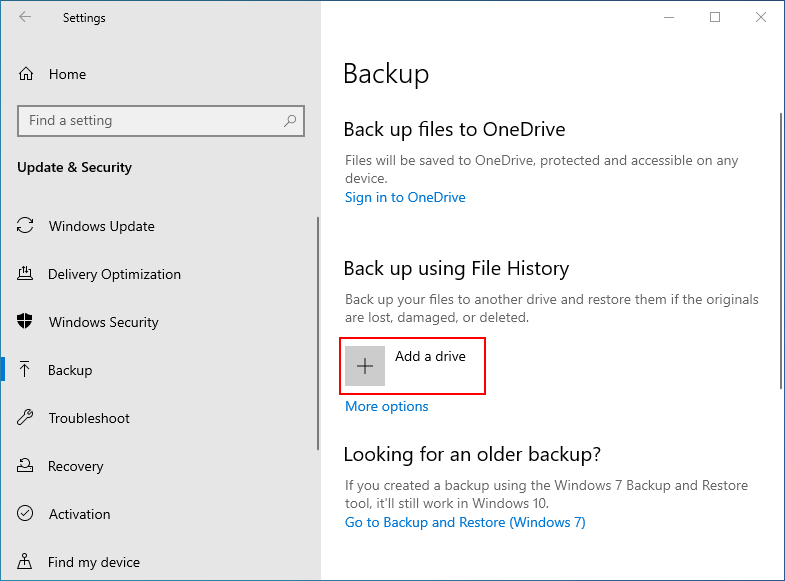Click the Backup upward arrow icon

pyautogui.click(x=25, y=370)
